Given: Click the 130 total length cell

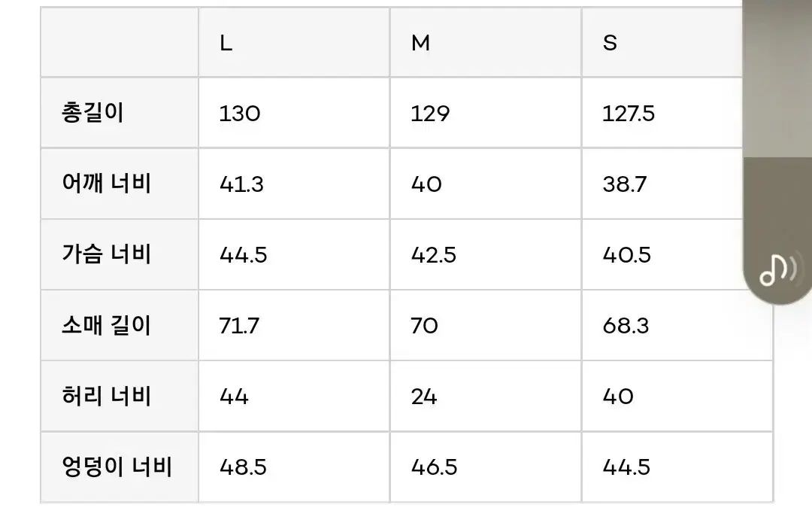Looking at the screenshot, I should (x=240, y=114).
